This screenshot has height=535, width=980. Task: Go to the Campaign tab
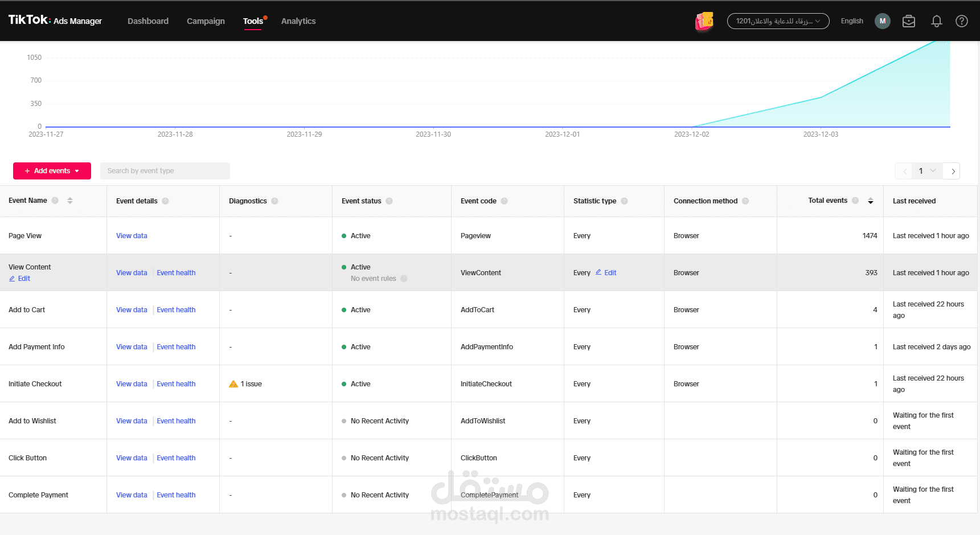[206, 21]
